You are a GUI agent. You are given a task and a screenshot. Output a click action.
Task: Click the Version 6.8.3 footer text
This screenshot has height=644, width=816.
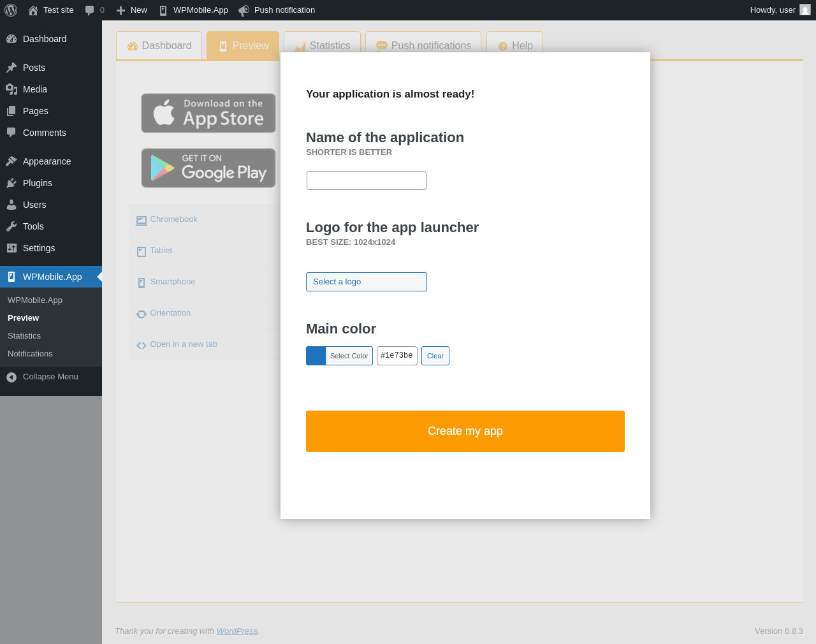(779, 631)
